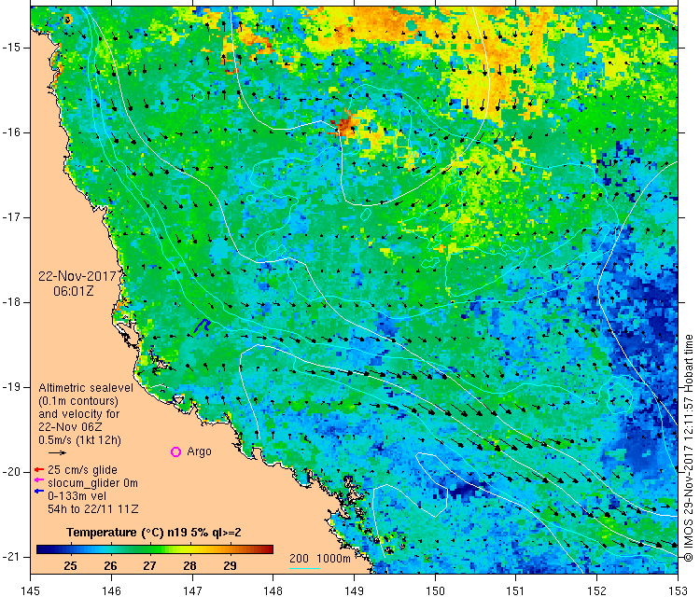Click the latitude label -19
700x597 pixels.
tap(10, 387)
